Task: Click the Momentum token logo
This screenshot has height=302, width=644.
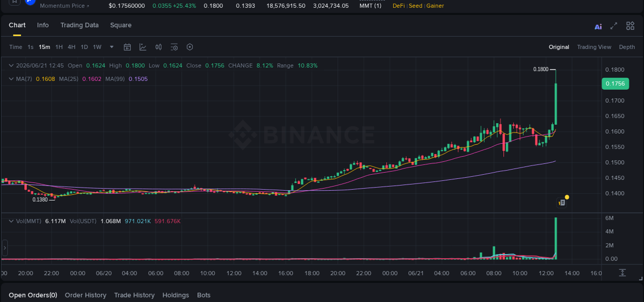Action: 30,2
